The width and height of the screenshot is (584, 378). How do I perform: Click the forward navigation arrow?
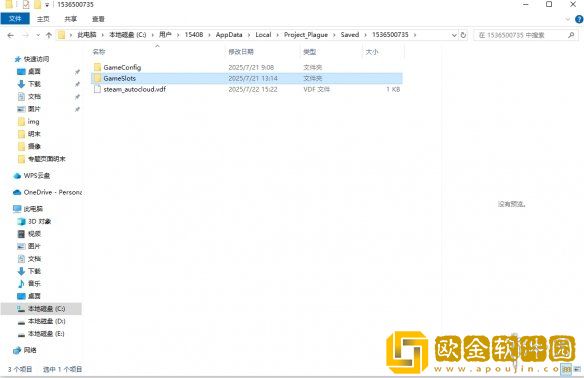click(25, 35)
